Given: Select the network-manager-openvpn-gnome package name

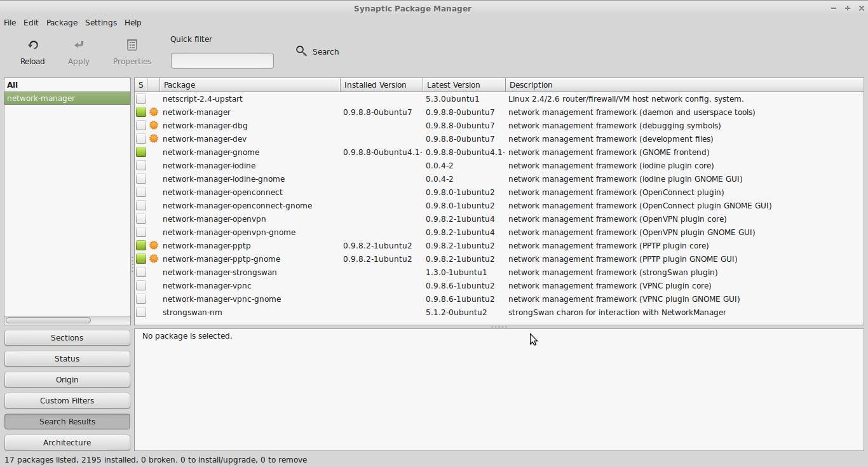Looking at the screenshot, I should coord(229,232).
